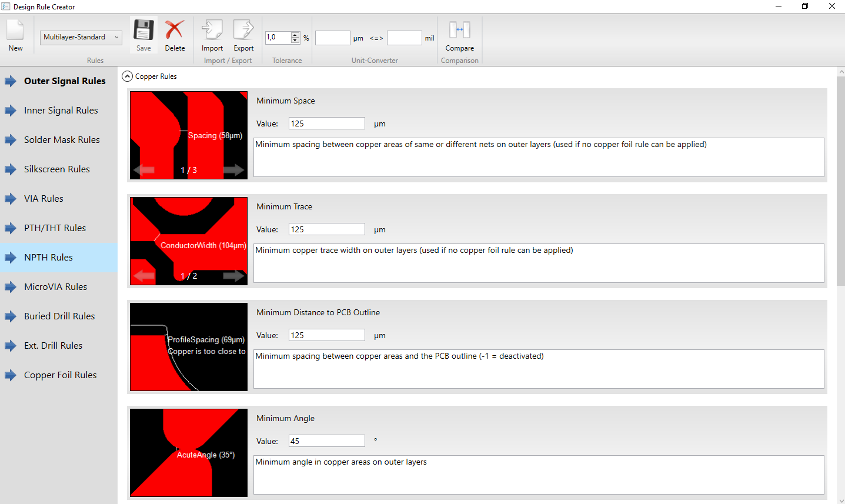Screen dimensions: 845x504
Task: Open Solder Mask Rules category
Action: [x=59, y=140]
